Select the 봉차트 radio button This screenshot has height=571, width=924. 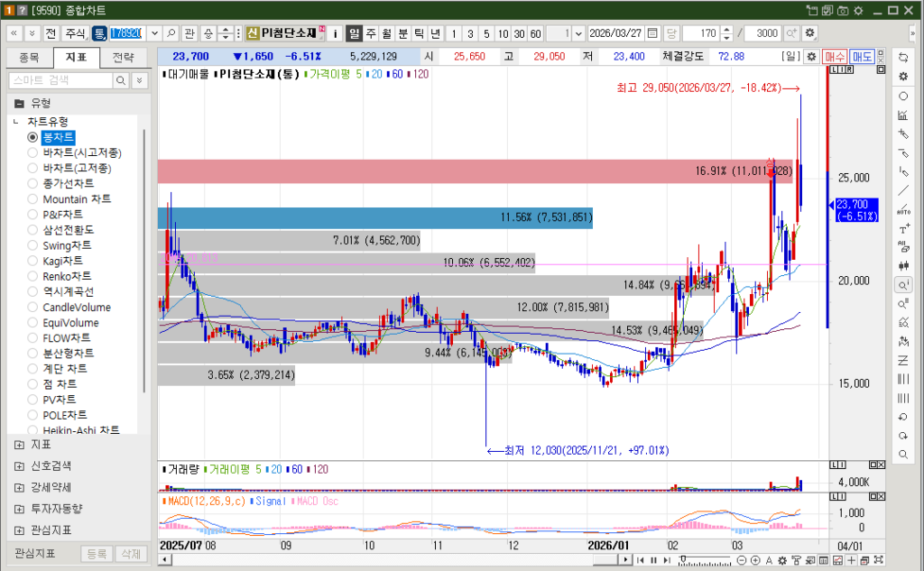pyautogui.click(x=33, y=137)
